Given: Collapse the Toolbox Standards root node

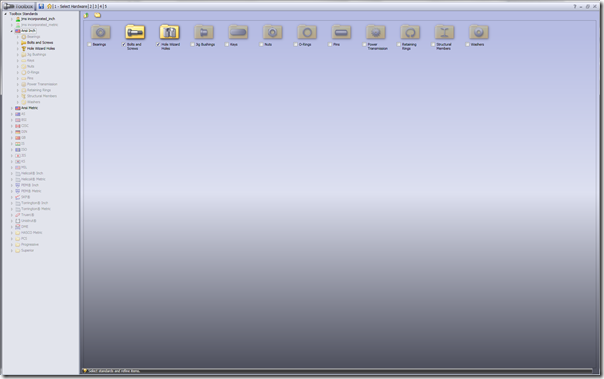Looking at the screenshot, I should coord(5,13).
